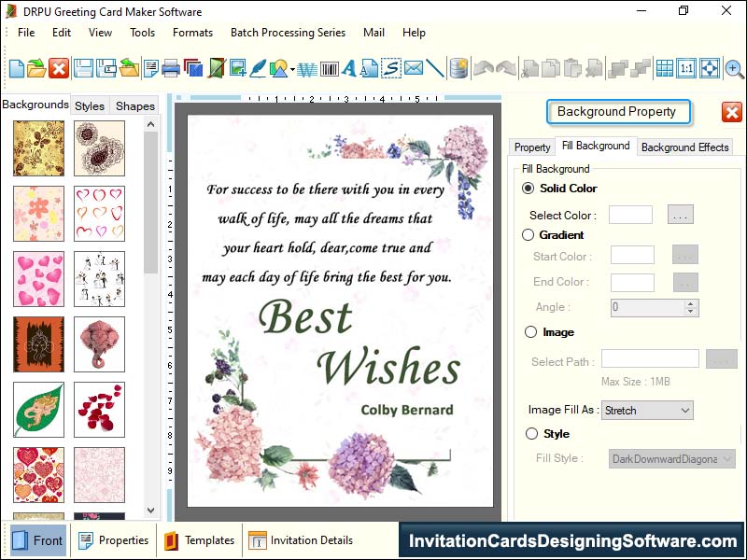Select the WordArt tool icon
747x560 pixels.
pyautogui.click(x=306, y=68)
